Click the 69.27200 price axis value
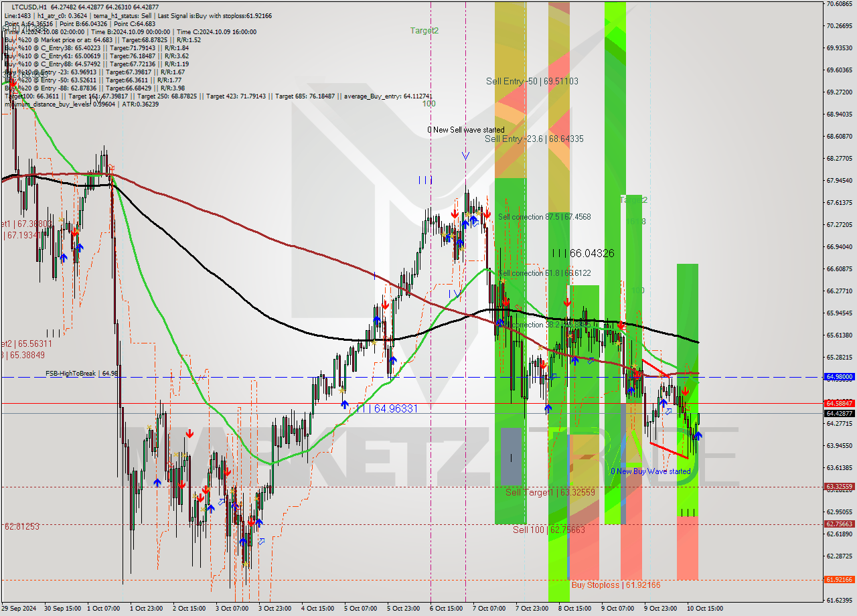857x616 pixels. click(x=840, y=92)
